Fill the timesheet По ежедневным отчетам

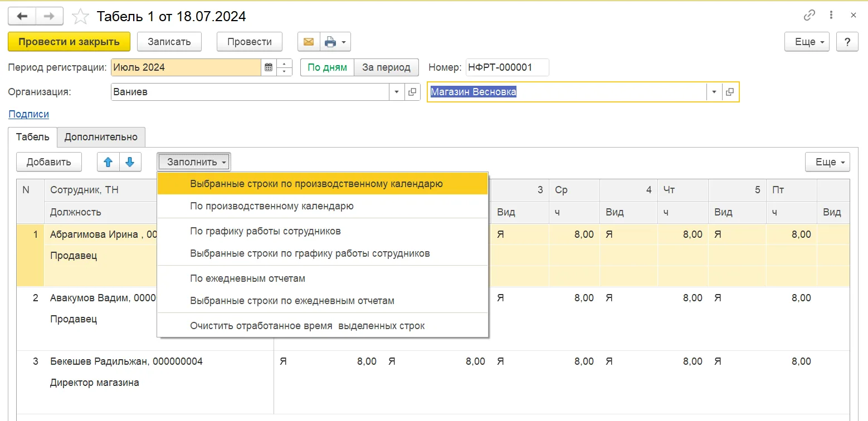(x=323, y=278)
